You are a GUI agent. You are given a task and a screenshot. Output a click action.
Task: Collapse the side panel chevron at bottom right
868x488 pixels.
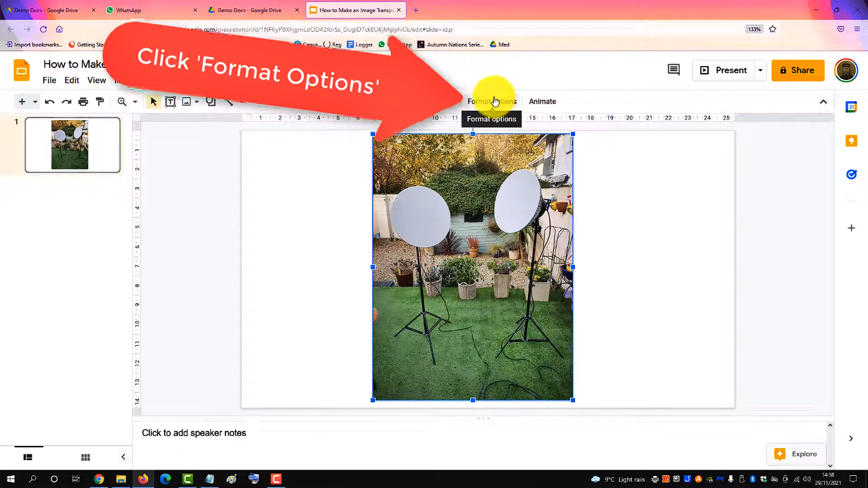tap(851, 438)
